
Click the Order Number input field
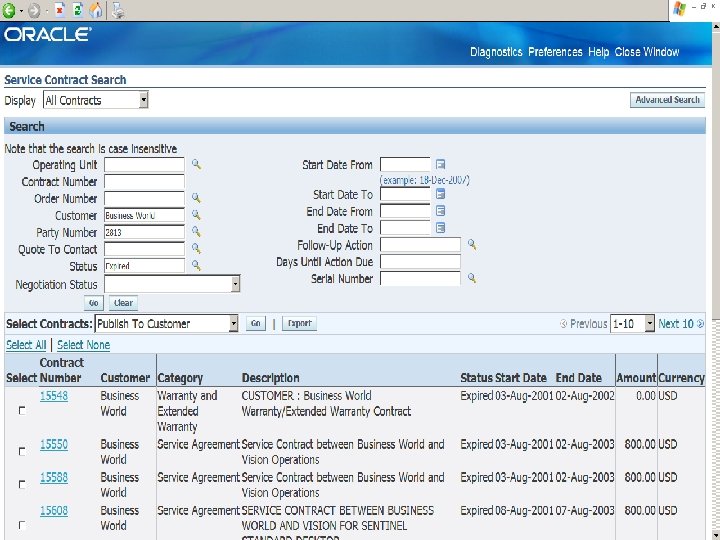pyautogui.click(x=144, y=198)
